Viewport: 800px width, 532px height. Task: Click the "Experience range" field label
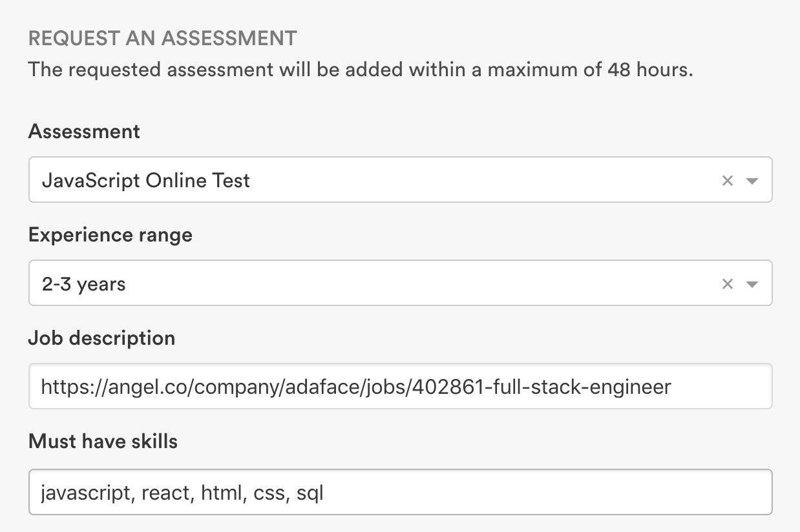[111, 235]
